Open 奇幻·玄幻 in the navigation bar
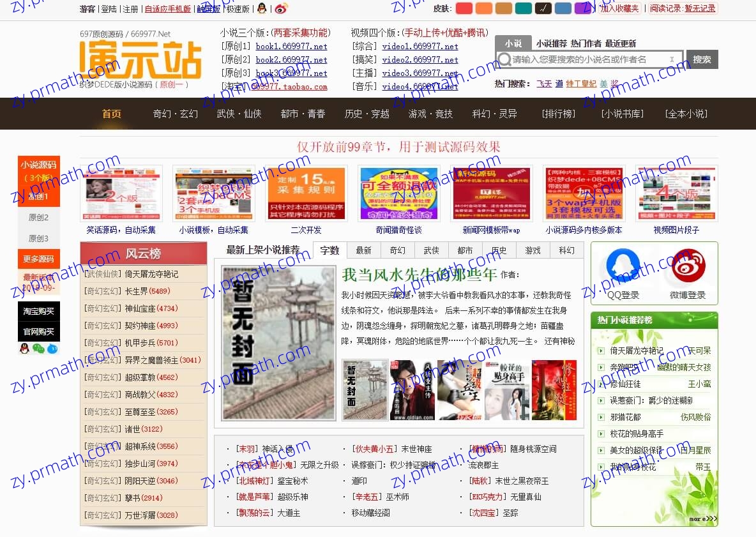The image size is (756, 537). pos(175,114)
